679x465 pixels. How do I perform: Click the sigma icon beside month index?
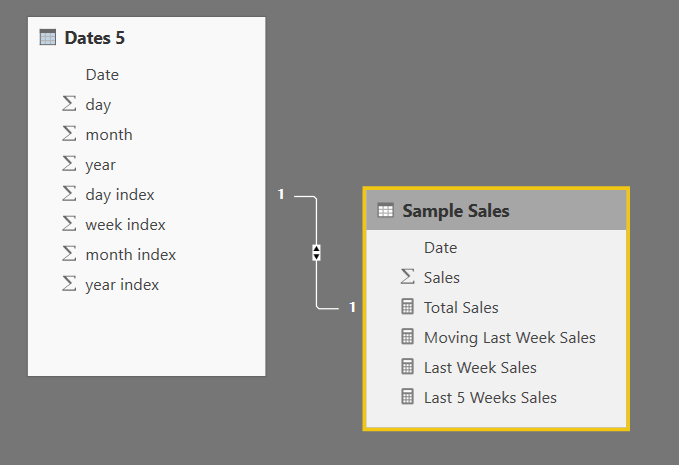tap(69, 254)
